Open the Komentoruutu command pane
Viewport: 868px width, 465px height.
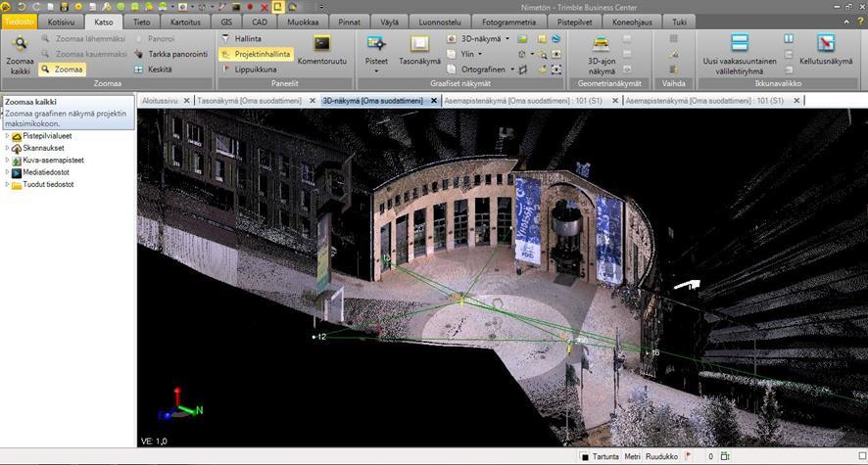click(x=321, y=51)
